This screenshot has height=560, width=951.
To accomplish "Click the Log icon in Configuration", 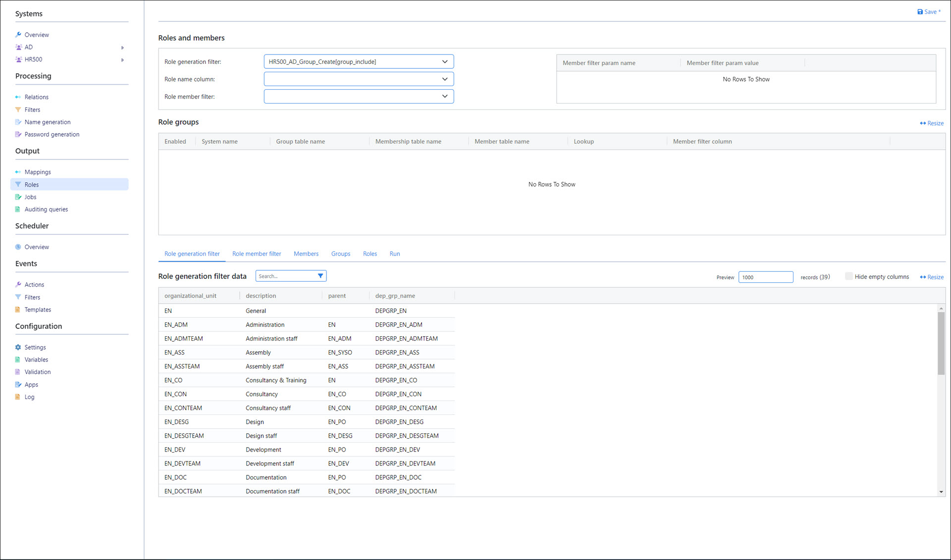I will point(18,397).
